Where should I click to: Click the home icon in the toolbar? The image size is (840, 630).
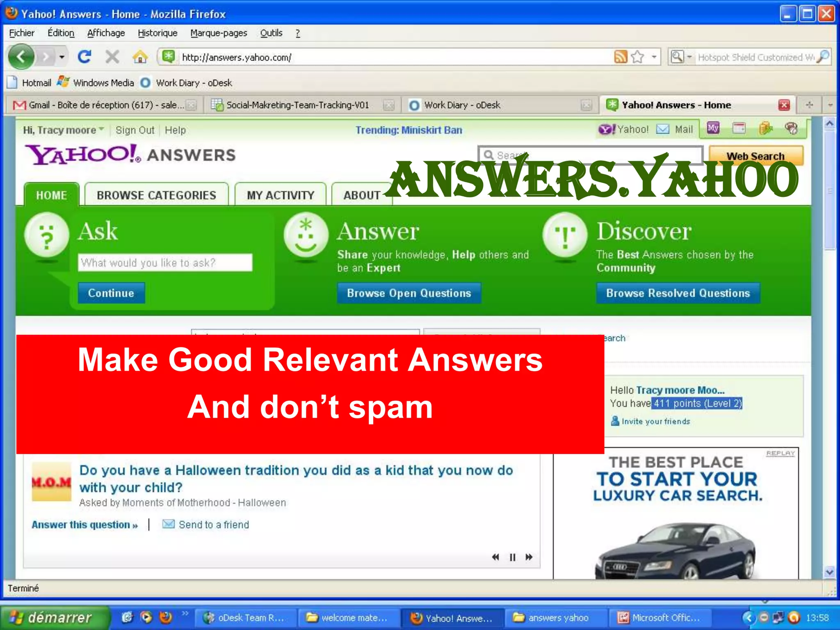tap(140, 57)
